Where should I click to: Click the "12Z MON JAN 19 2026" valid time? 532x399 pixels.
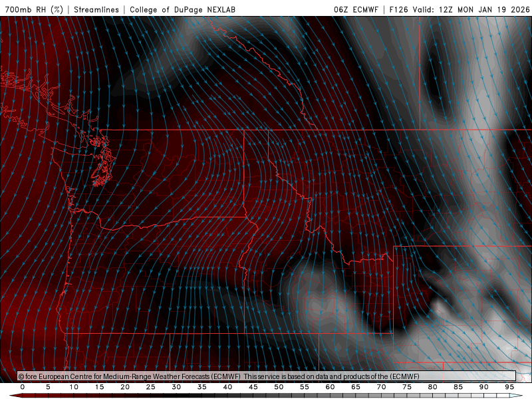point(484,10)
